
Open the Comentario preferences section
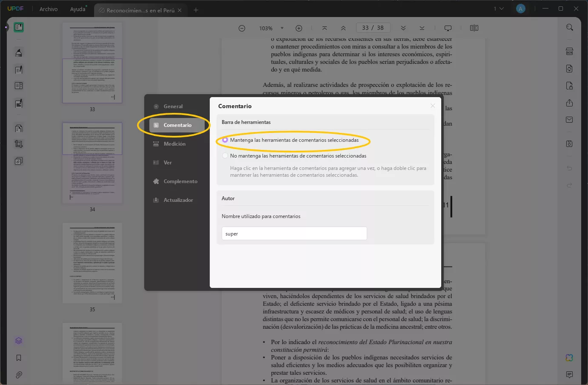click(x=177, y=125)
